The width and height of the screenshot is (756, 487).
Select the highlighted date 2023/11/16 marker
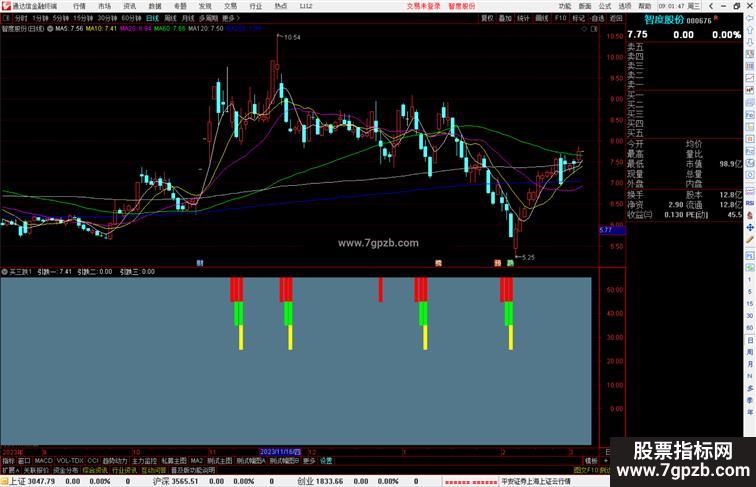point(280,452)
